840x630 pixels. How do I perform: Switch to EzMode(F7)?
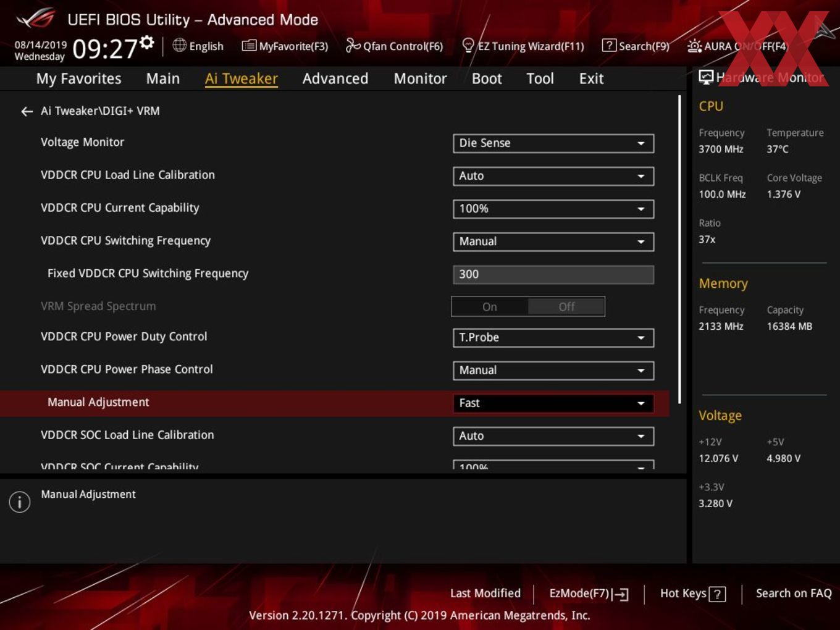pyautogui.click(x=589, y=594)
